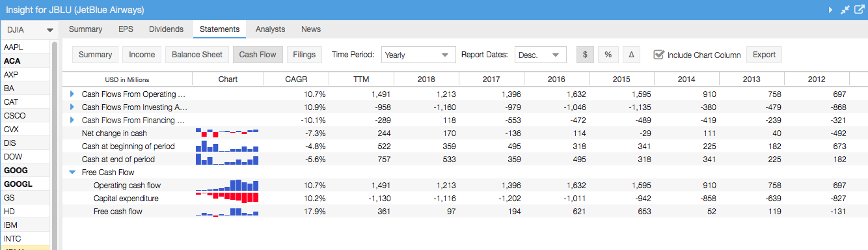This screenshot has width=868, height=250.
Task: Select ACA in ticker list
Action: point(25,61)
